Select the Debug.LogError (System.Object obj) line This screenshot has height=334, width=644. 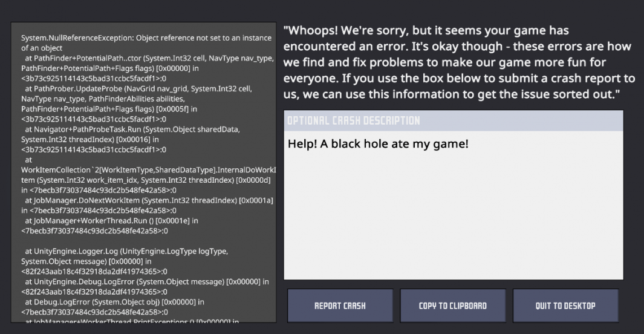[x=114, y=307]
